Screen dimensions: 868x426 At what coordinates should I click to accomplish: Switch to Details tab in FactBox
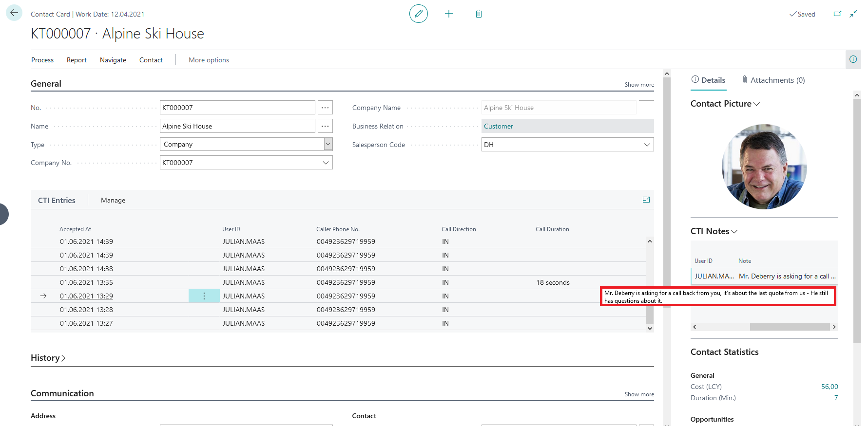coord(709,80)
